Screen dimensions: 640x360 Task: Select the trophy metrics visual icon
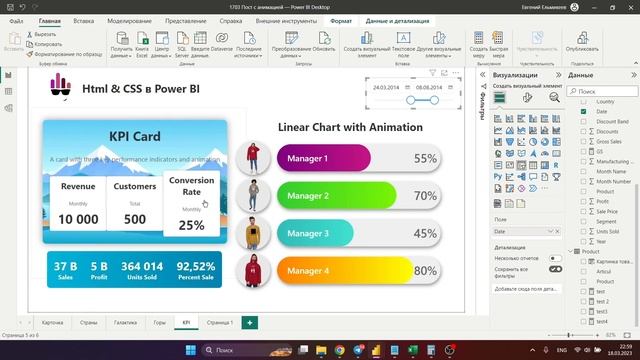[x=556, y=177]
